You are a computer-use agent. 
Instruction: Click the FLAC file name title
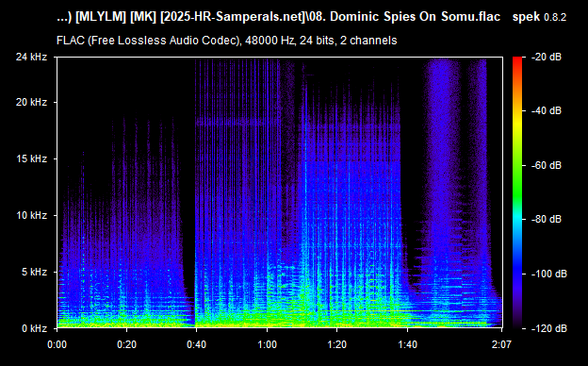coord(279,17)
